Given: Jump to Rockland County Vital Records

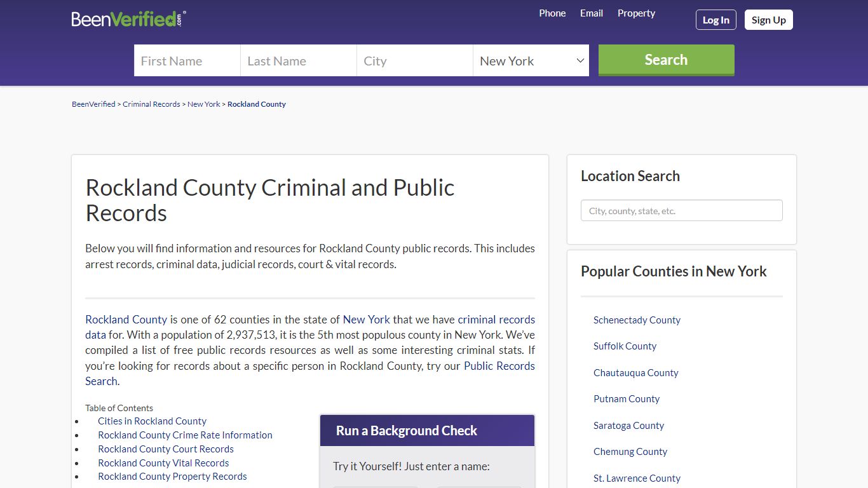Looking at the screenshot, I should click(163, 463).
